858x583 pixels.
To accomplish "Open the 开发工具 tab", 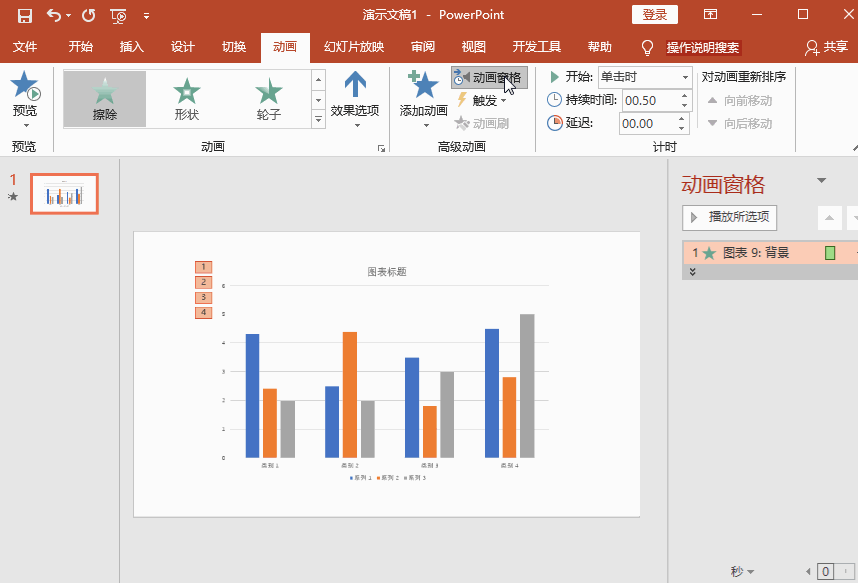I will 537,47.
